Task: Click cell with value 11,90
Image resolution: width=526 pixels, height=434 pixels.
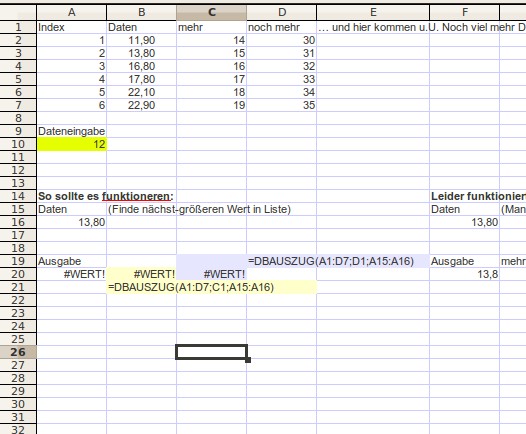Action: coord(142,40)
